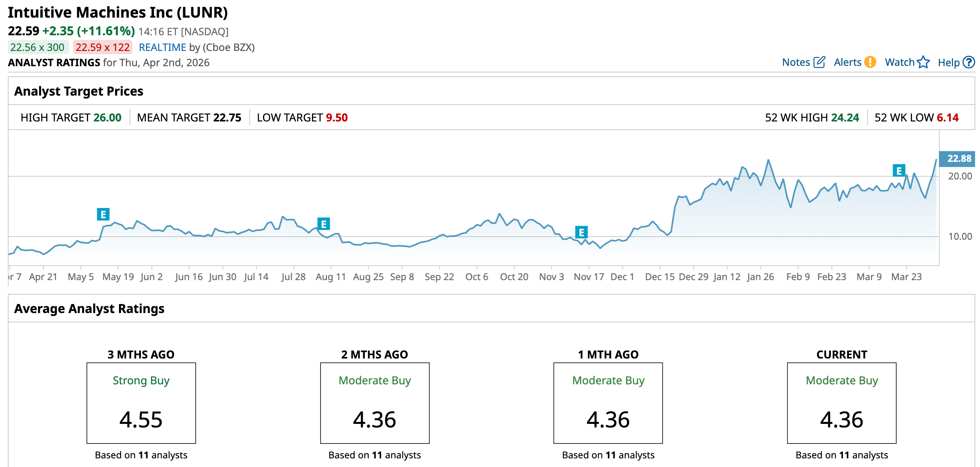The width and height of the screenshot is (980, 467).
Task: Click the Notes text link
Action: (x=796, y=62)
